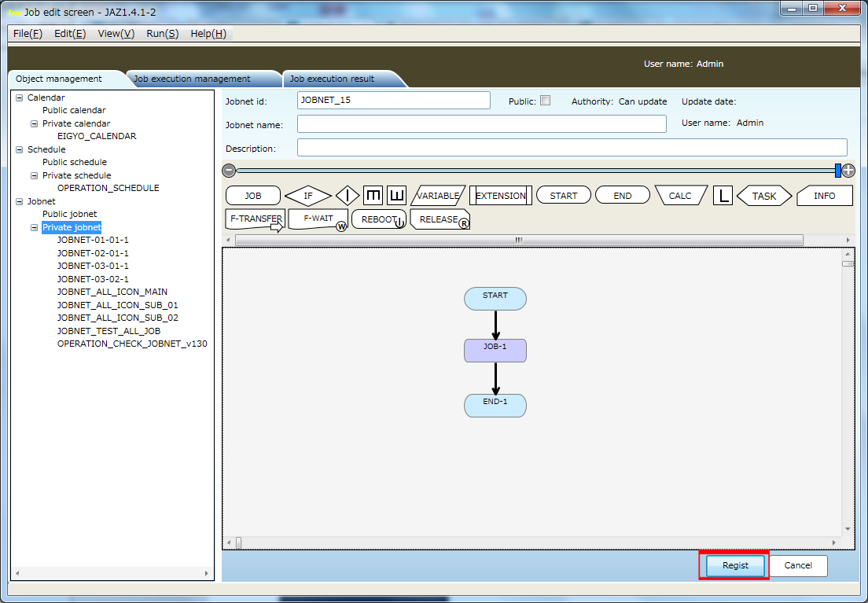This screenshot has height=603, width=868.
Task: Select OPERATION_SCHEDULE in tree
Action: pyautogui.click(x=108, y=188)
